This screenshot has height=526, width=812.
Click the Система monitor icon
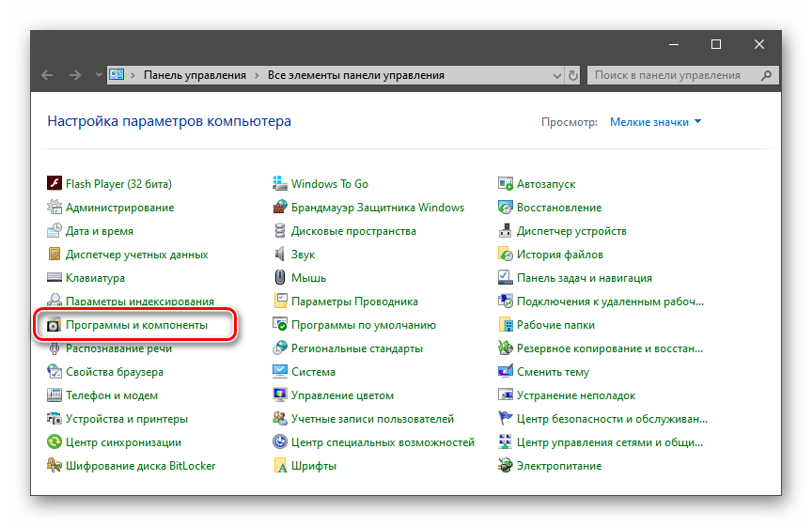280,371
